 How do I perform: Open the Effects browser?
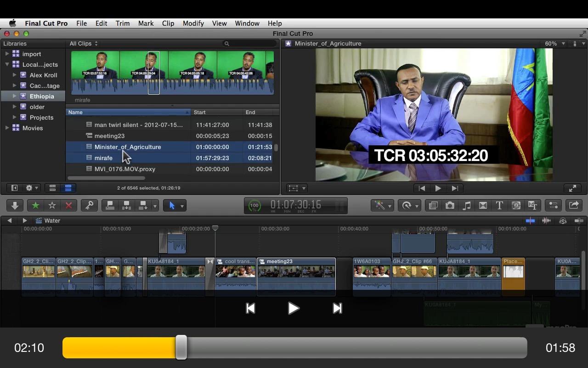click(433, 206)
